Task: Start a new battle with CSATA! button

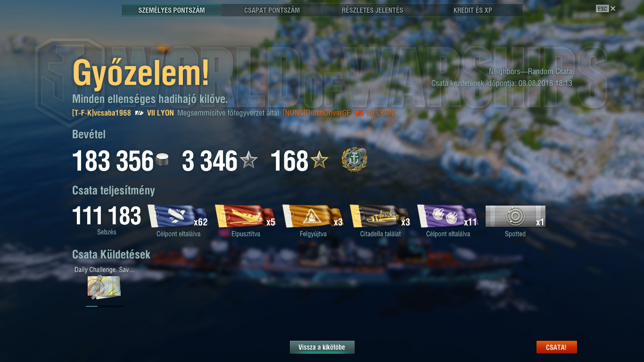Action: point(556,347)
